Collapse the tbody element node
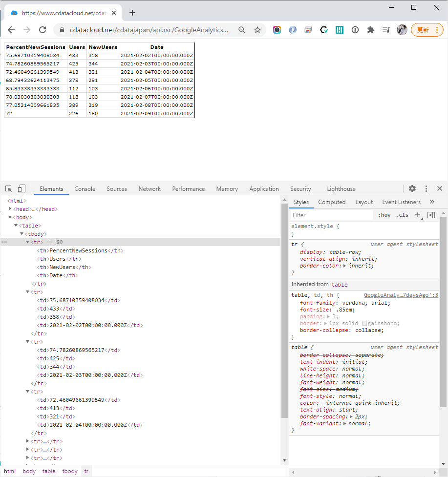448x477 pixels. coord(22,234)
